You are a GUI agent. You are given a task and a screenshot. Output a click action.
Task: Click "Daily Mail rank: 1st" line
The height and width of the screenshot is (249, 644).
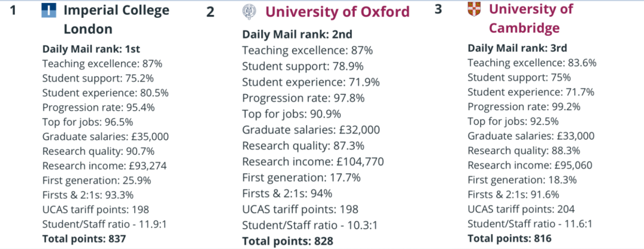tap(91, 49)
